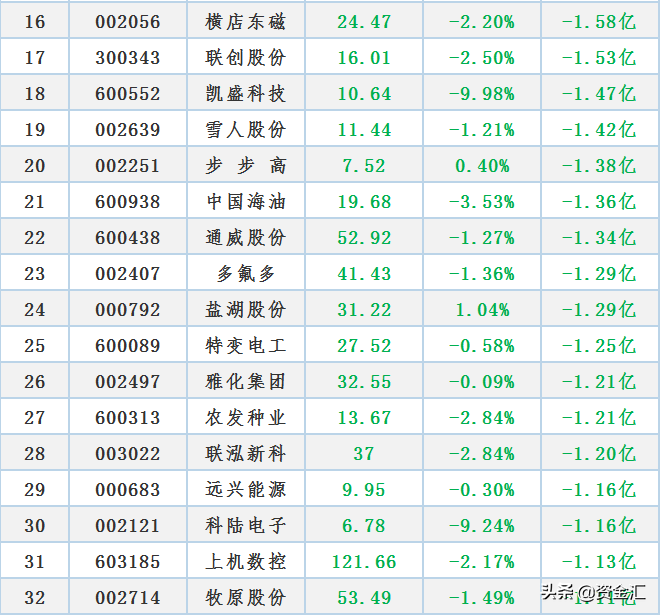This screenshot has width=660, height=615.
Task: Select stock code 000683
Action: click(128, 490)
